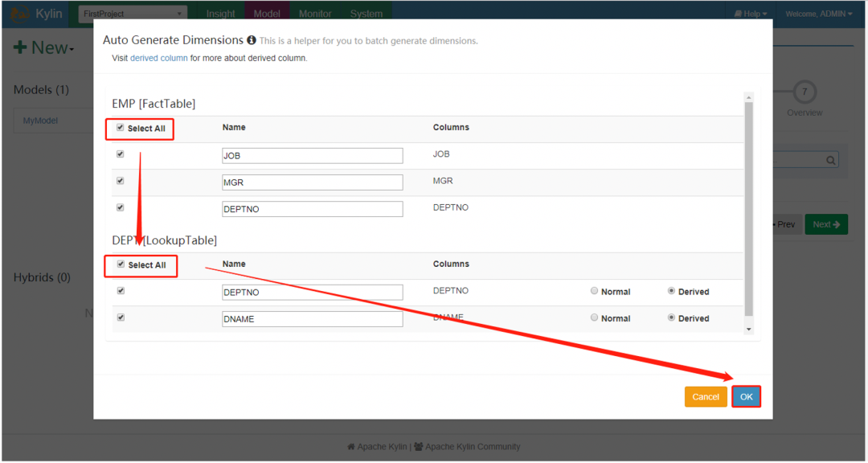Screen dimensions: 868x463
Task: Open the Help book icon menu
Action: 750,14
